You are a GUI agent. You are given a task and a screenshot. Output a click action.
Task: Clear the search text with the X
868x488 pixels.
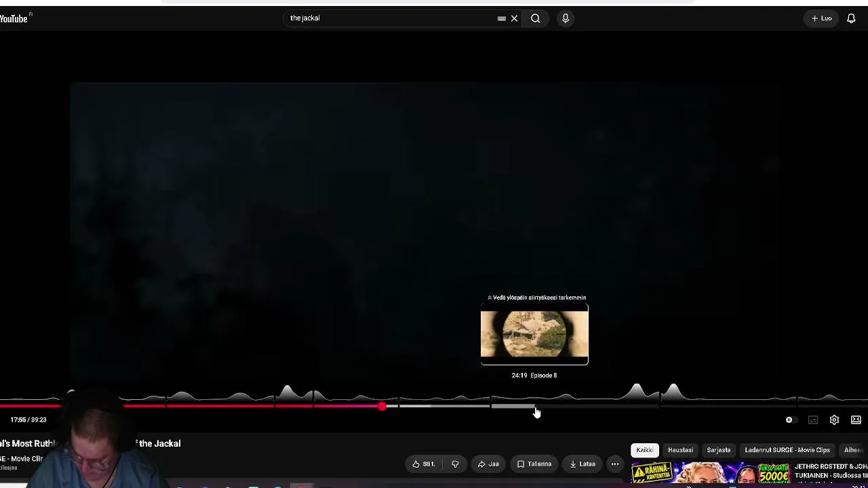click(x=514, y=18)
